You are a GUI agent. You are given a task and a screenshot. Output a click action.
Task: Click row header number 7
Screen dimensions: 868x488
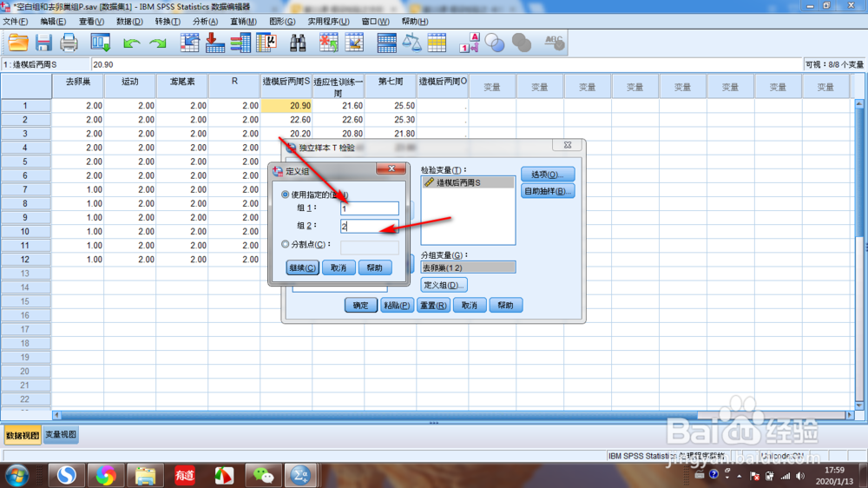click(x=25, y=189)
